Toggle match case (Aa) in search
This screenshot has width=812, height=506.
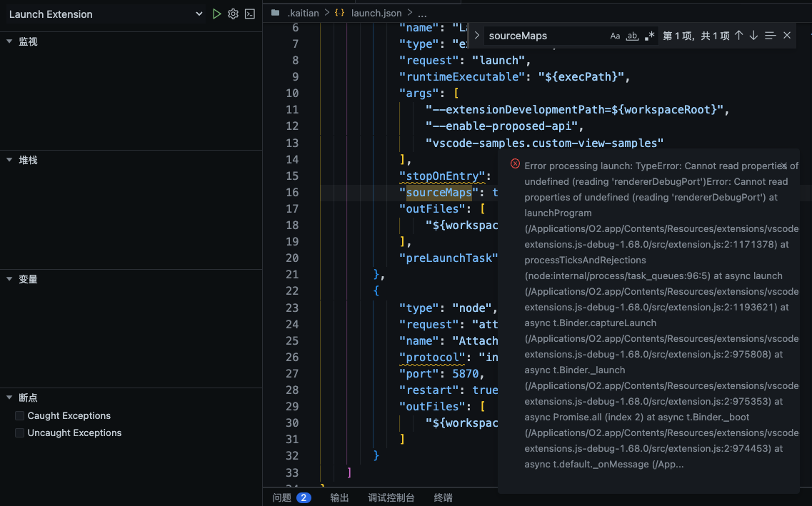(615, 35)
